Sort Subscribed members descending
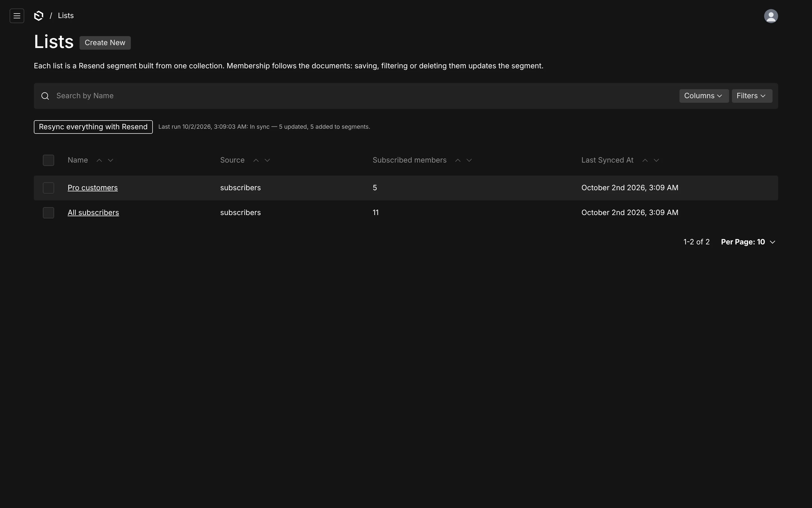Screen dimensions: 812x508 (x=469, y=160)
